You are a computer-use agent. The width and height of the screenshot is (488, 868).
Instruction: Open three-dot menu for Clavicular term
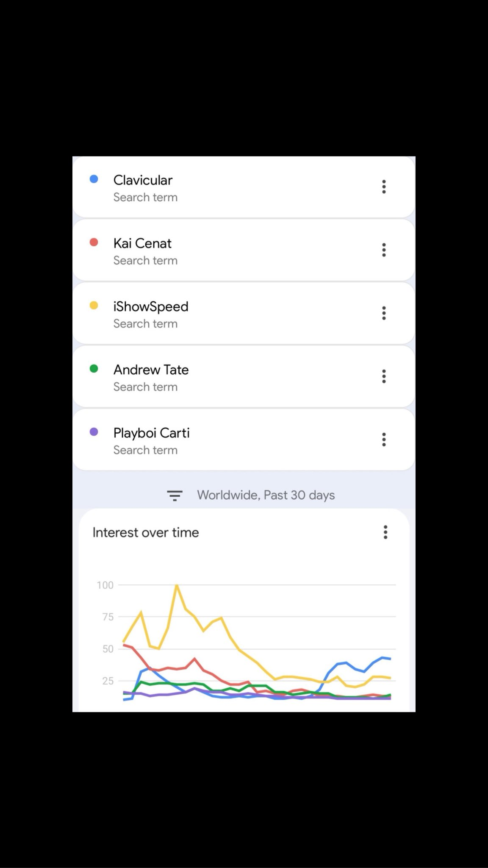[x=384, y=187]
